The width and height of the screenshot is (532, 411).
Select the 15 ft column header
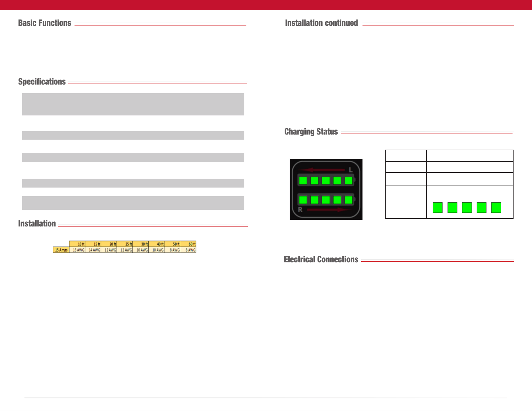tap(93, 244)
